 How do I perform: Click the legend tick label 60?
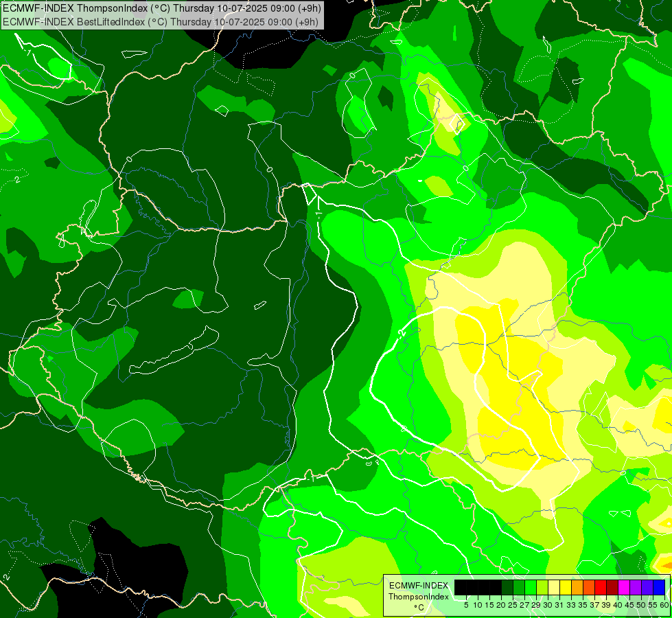(x=664, y=605)
